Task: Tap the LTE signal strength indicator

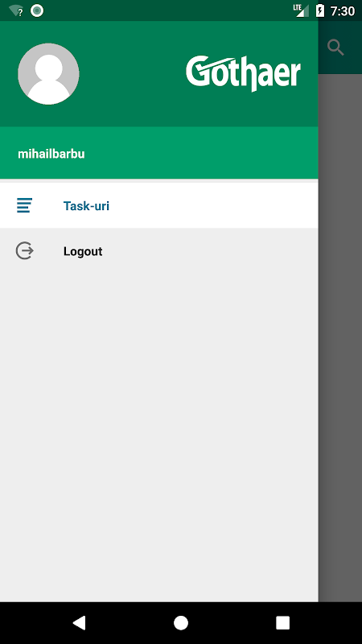Action: pos(301,10)
